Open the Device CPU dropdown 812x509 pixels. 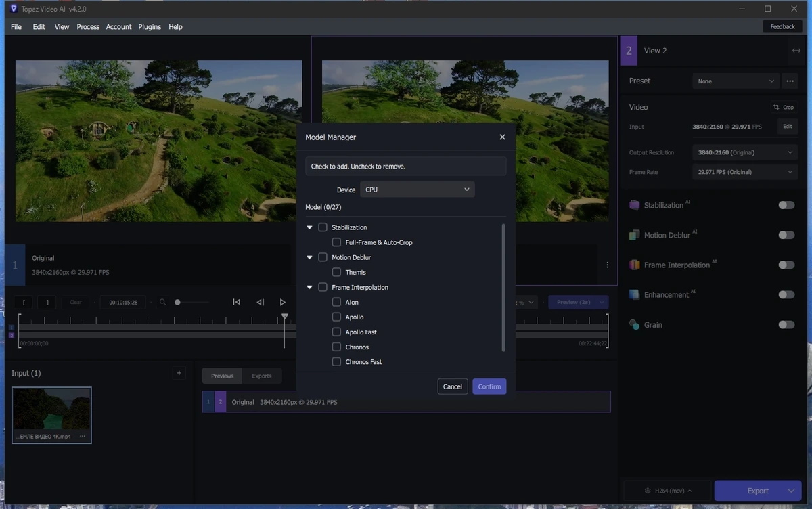pyautogui.click(x=418, y=190)
